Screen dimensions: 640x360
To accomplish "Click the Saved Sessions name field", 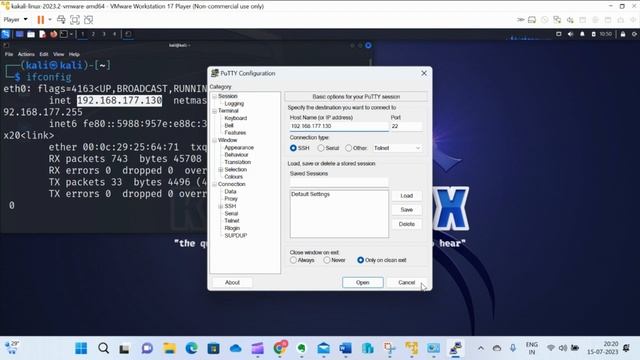I will [x=339, y=182].
